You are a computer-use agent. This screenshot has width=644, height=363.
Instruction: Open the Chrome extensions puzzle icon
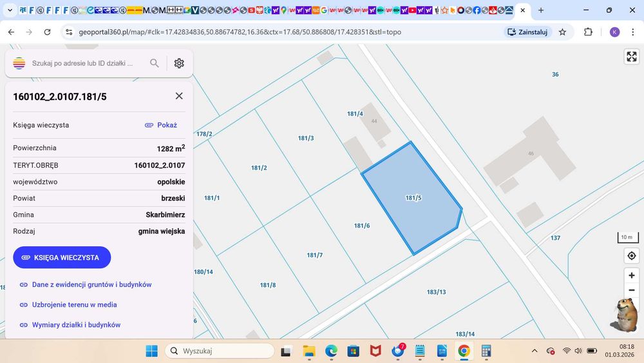(x=588, y=32)
